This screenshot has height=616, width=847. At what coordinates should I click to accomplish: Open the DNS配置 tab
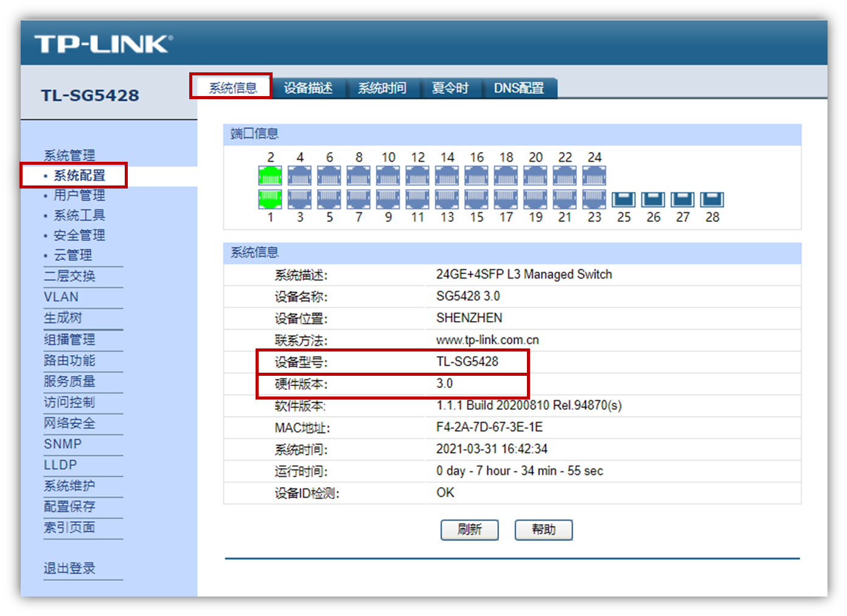point(519,88)
